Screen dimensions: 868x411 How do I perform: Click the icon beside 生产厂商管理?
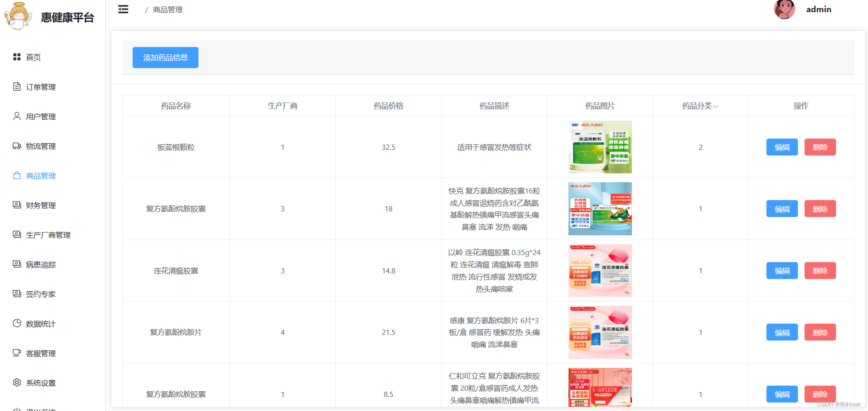(17, 234)
